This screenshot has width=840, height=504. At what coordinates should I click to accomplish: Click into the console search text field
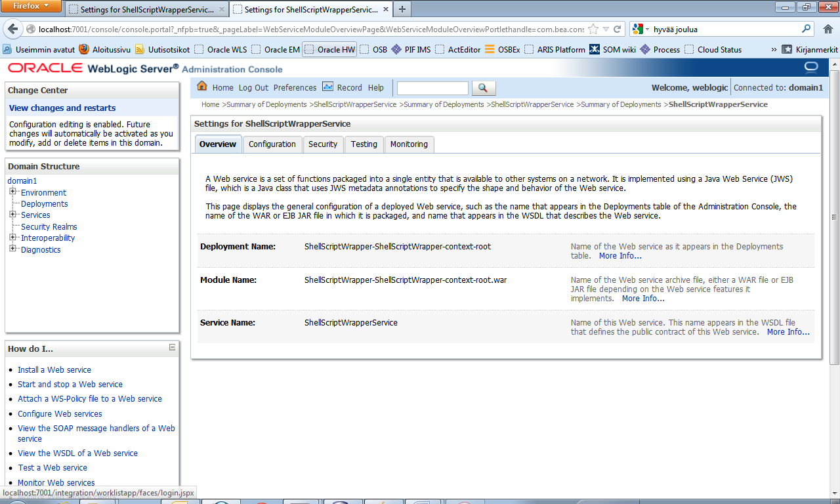[432, 88]
